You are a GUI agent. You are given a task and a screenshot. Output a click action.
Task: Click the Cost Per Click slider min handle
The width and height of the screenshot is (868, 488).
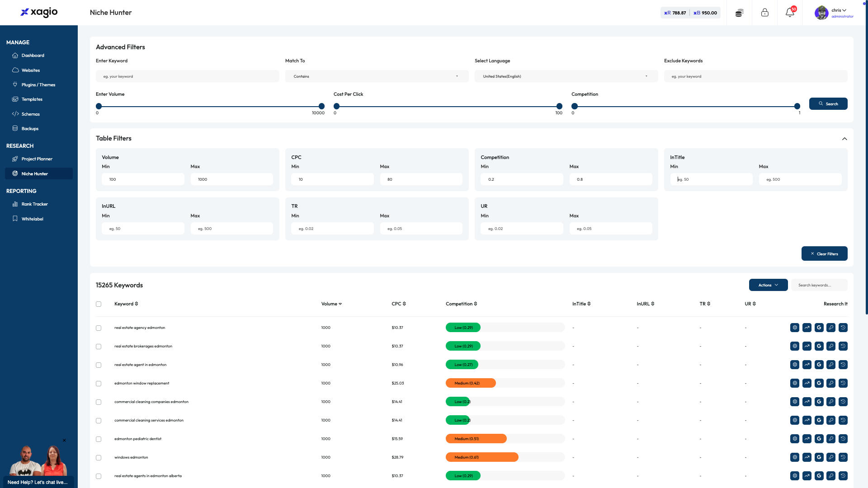click(336, 106)
